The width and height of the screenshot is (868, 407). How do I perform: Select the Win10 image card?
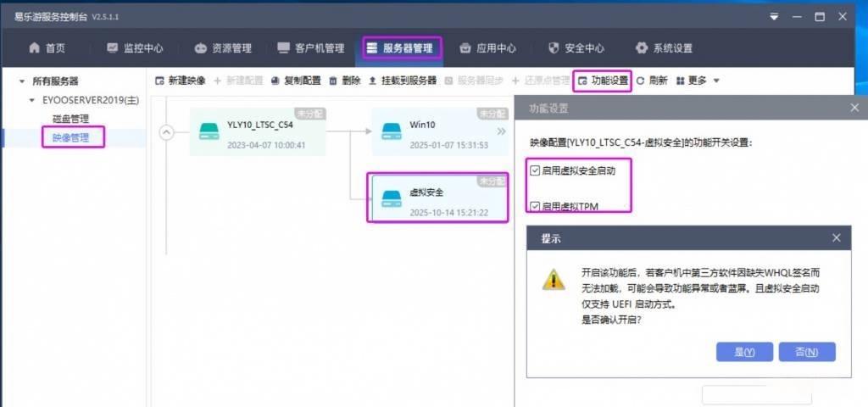pyautogui.click(x=440, y=131)
